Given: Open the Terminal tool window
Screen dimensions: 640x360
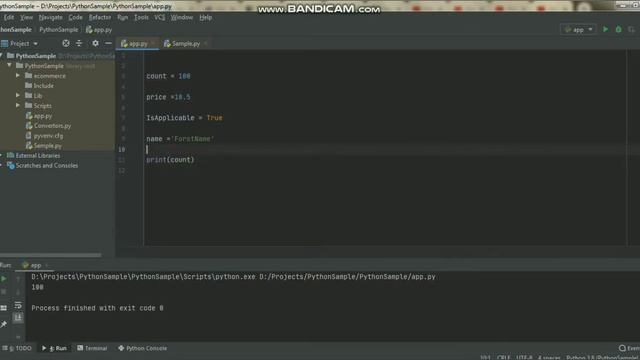Looking at the screenshot, I should click(x=92, y=348).
